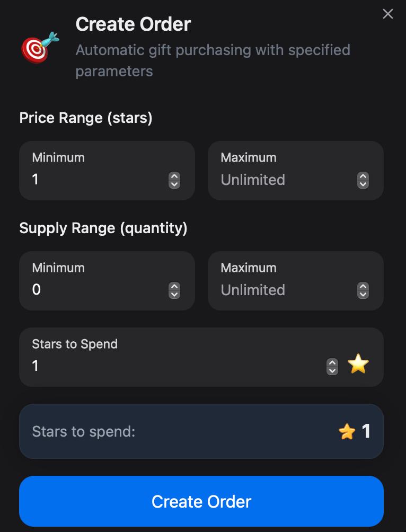Screen dimensions: 406x532
Task: Increase Stars to Spend with up arrow
Action: coord(332,362)
